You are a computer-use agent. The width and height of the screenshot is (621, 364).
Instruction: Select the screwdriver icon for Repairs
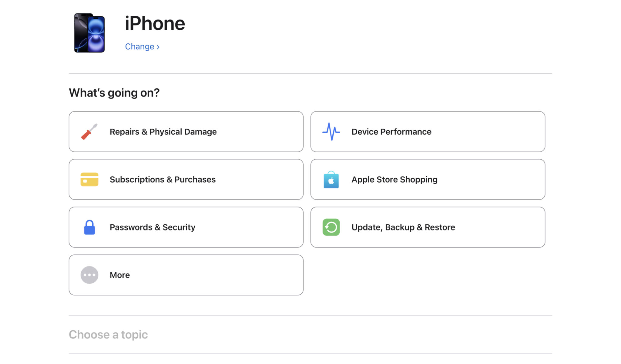89,131
